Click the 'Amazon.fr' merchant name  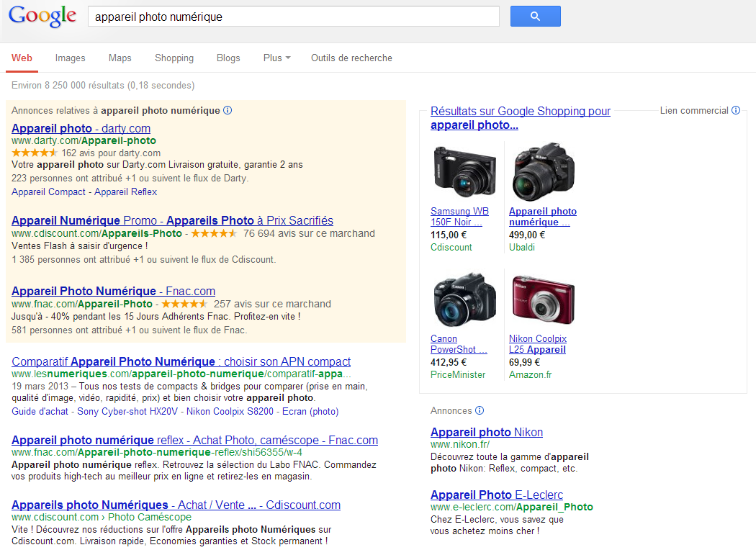(531, 374)
